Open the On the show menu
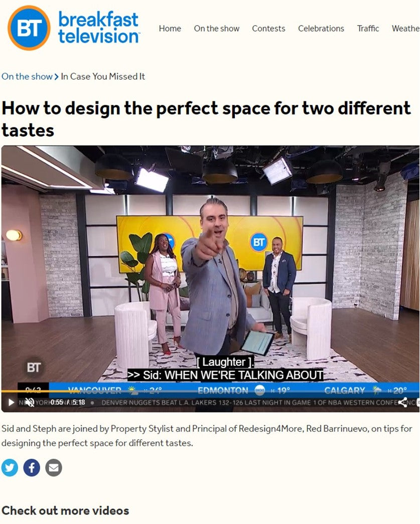The height and width of the screenshot is (524, 420). tap(216, 29)
